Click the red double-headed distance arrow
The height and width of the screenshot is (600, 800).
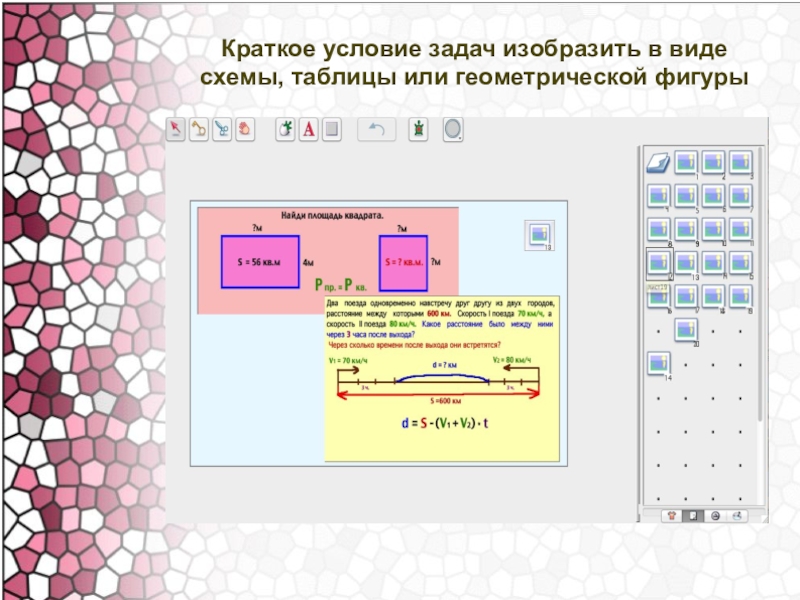439,394
